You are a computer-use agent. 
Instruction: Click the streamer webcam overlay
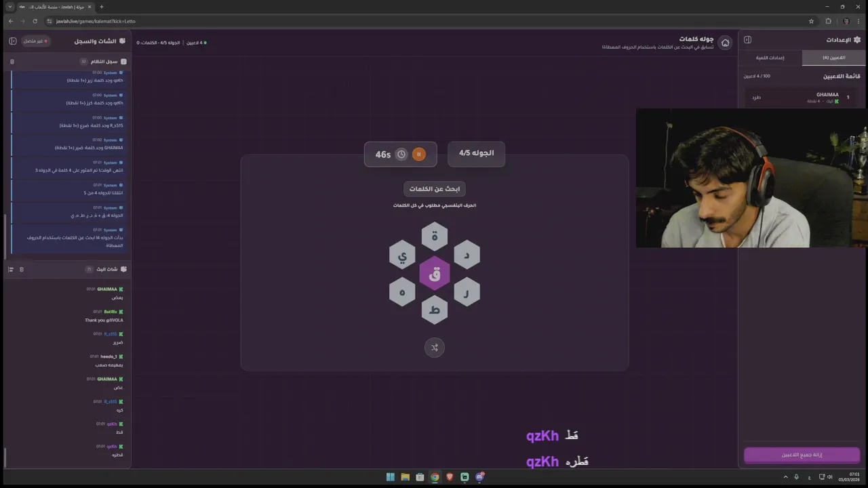751,178
